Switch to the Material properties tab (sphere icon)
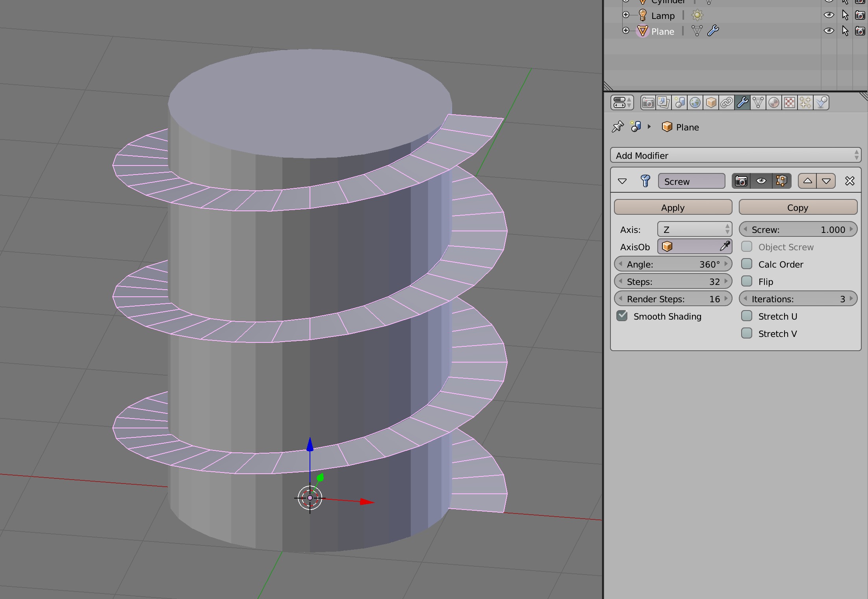Image resolution: width=868 pixels, height=599 pixels. click(773, 102)
